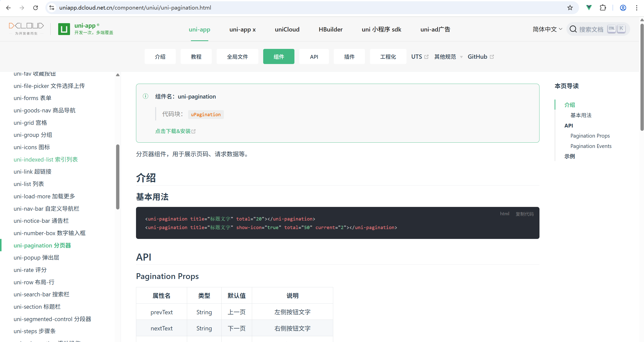Jump to Pagination Props in page outline
Viewport: 644px width, 342px height.
click(590, 136)
